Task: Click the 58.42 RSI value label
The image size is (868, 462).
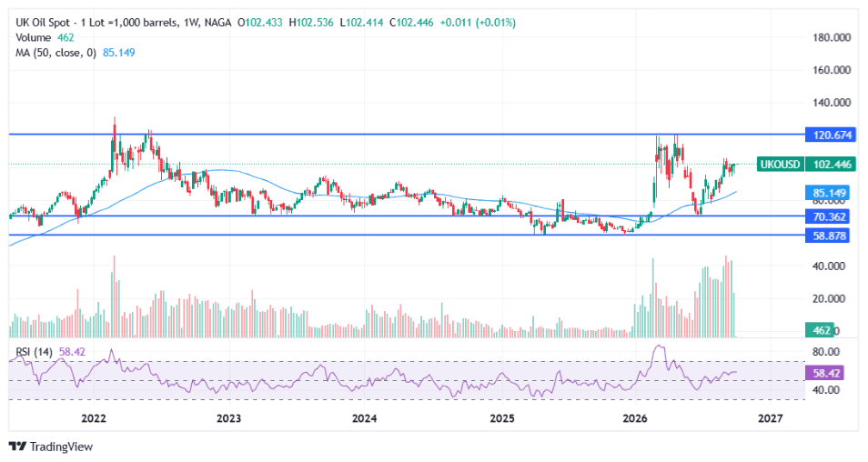Action: tap(825, 373)
